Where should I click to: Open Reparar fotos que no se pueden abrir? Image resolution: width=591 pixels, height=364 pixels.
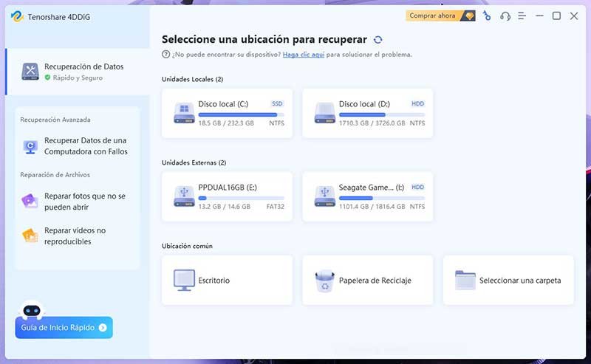[x=78, y=202]
